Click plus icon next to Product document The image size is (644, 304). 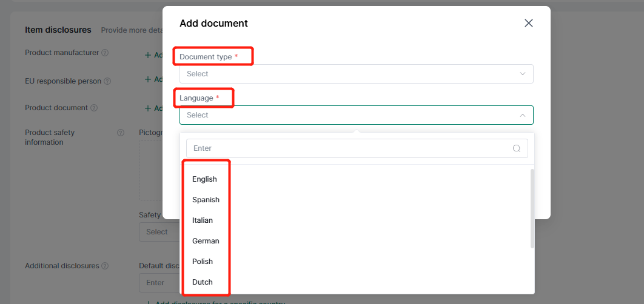(x=147, y=108)
